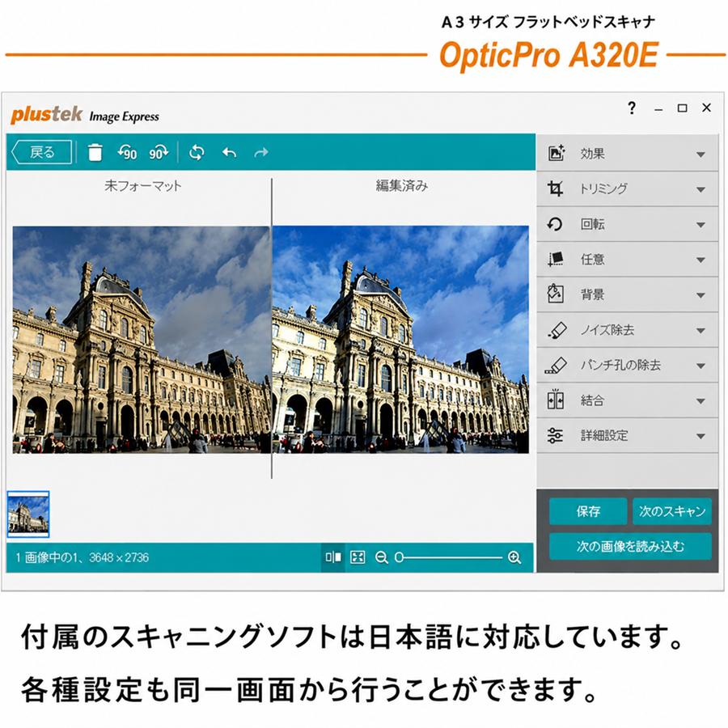Expand the 詳細設定 dropdown arrow
Viewport: 728px width, 728px height.
pos(700,437)
